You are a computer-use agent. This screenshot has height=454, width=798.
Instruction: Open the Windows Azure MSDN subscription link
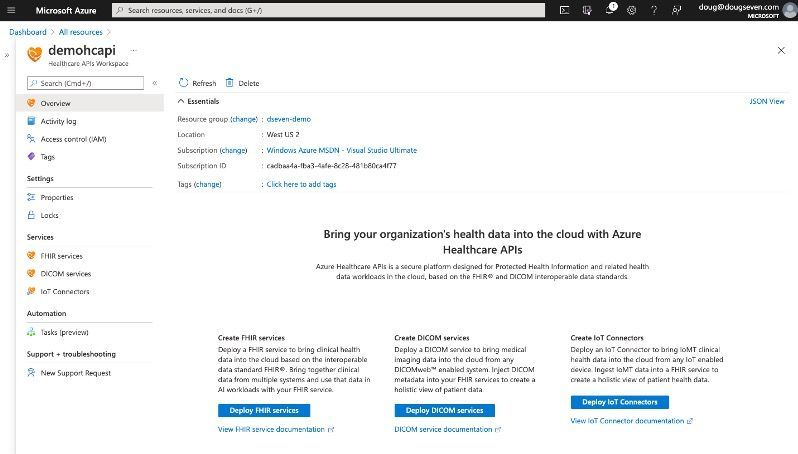click(341, 150)
